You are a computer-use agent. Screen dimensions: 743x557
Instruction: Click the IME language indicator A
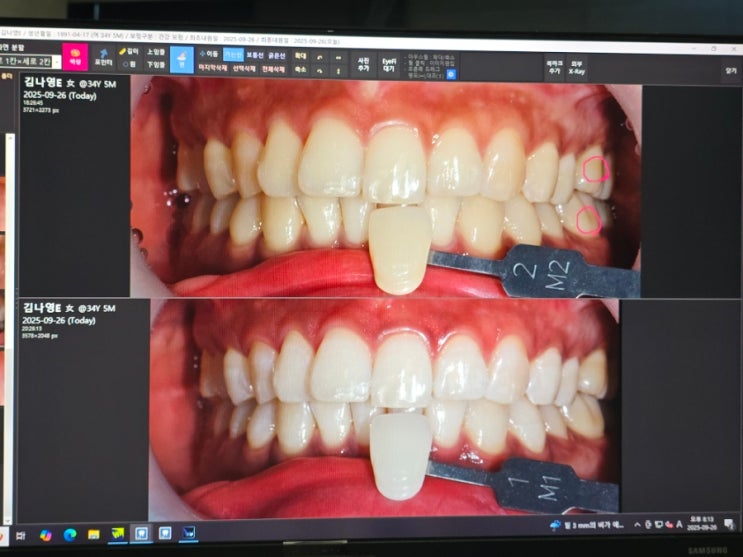pyautogui.click(x=679, y=524)
